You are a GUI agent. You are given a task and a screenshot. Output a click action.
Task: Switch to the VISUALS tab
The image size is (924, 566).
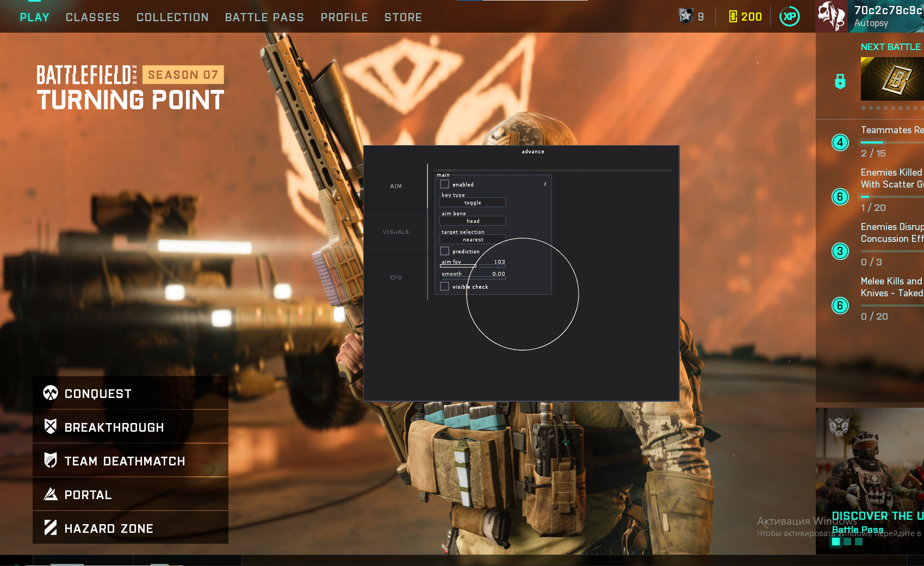[396, 232]
